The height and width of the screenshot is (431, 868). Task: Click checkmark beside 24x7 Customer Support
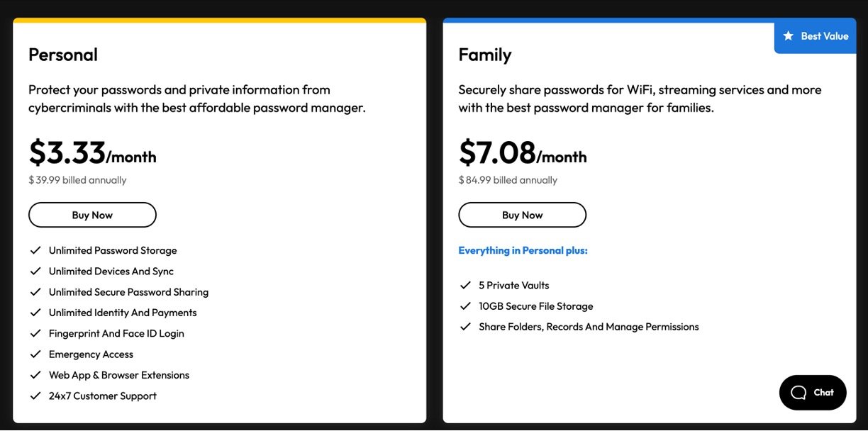coord(35,396)
